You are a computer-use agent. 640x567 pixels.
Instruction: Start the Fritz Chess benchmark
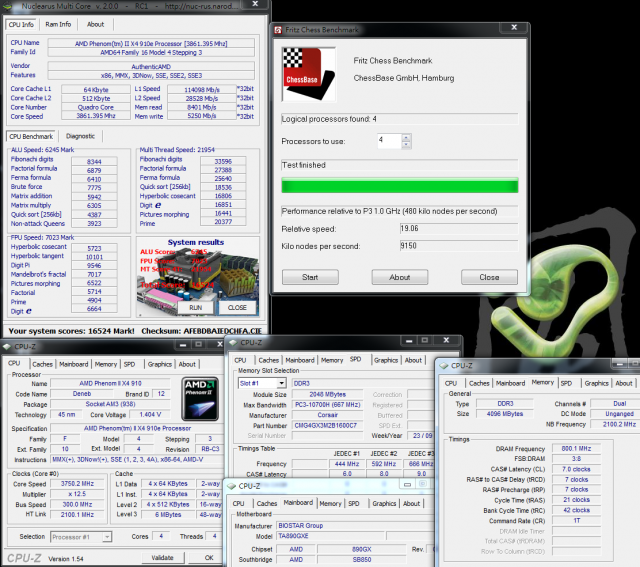coord(310,277)
